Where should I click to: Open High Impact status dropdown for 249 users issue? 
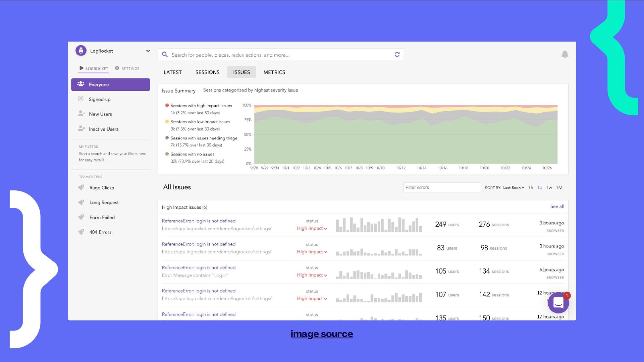pos(312,228)
